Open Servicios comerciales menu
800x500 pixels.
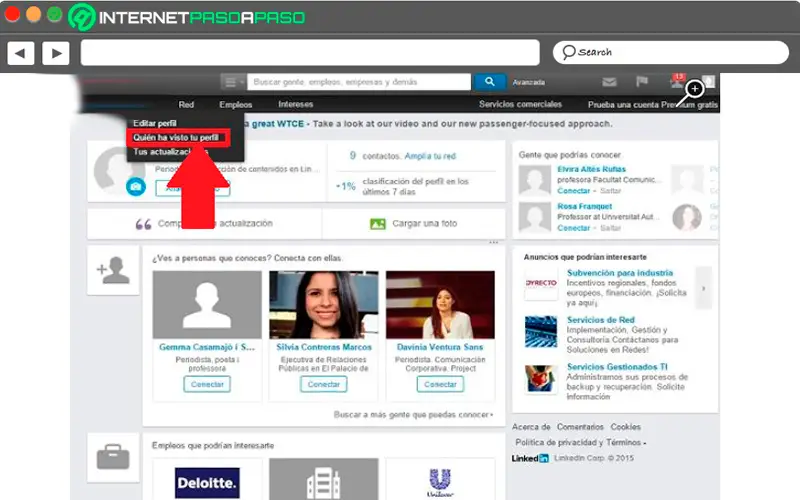point(520,104)
